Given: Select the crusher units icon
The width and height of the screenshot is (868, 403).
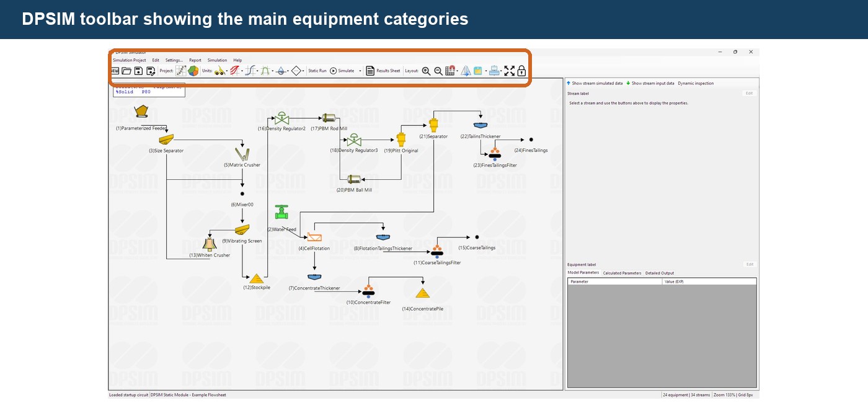Looking at the screenshot, I should (221, 71).
